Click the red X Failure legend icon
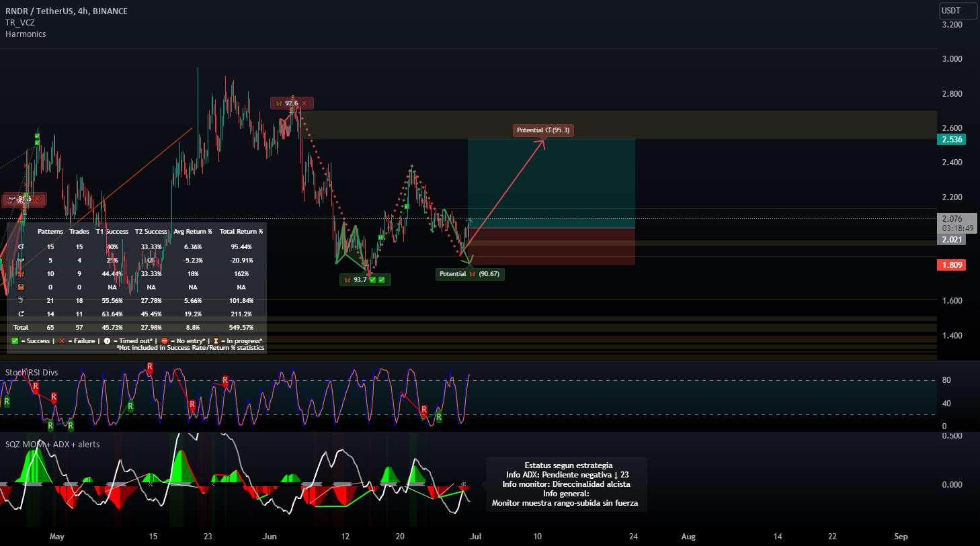The width and height of the screenshot is (980, 546). pos(62,341)
